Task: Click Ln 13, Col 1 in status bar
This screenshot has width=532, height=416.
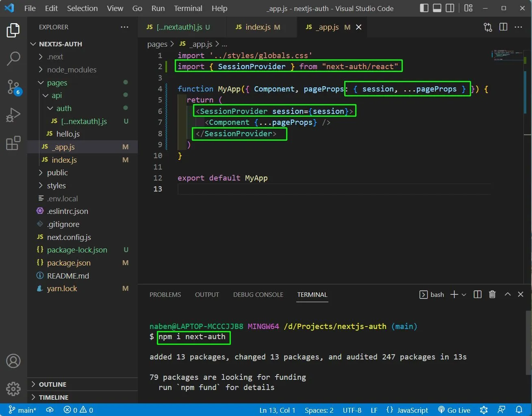Action: pyautogui.click(x=277, y=410)
